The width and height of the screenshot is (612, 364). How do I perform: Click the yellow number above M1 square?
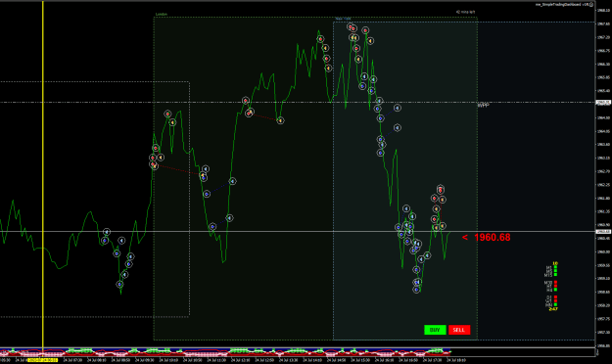pos(555,263)
